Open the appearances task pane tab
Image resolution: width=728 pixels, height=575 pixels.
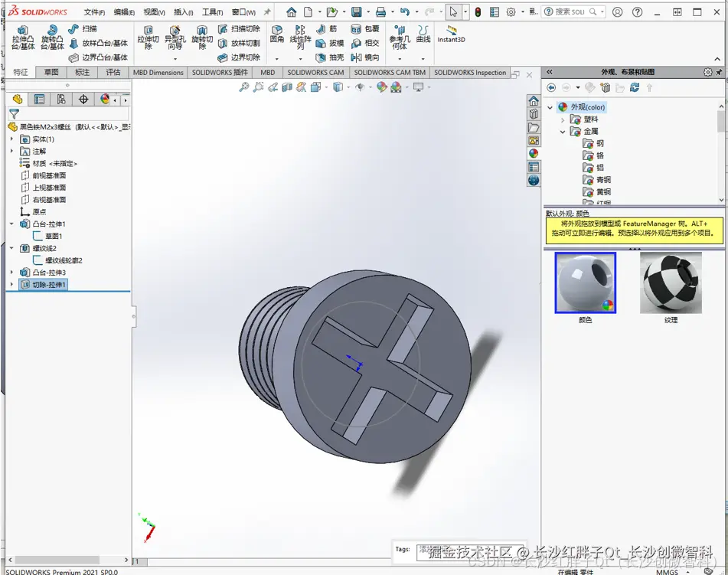click(x=534, y=153)
